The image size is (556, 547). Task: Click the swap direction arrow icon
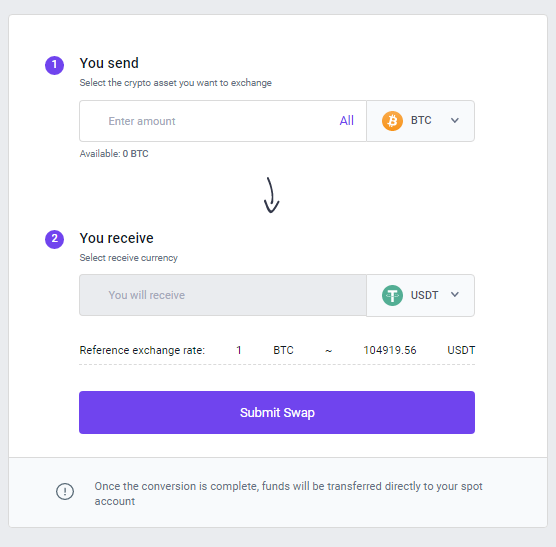tap(271, 195)
